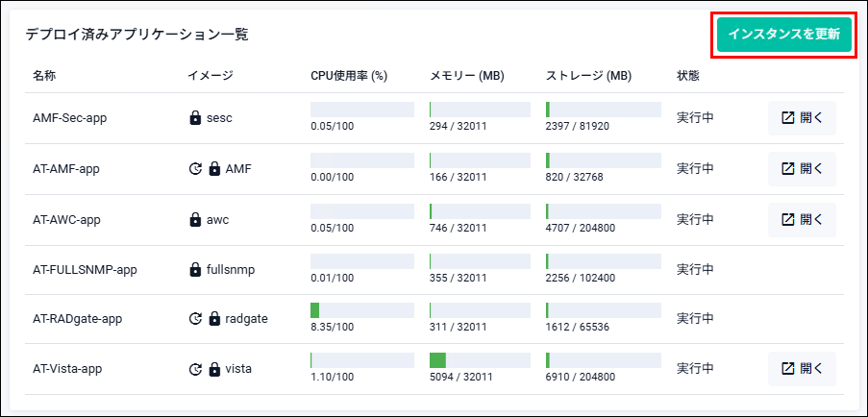Open the AT-Vista-app application
Viewport: 868px width, 417px height.
pyautogui.click(x=802, y=368)
